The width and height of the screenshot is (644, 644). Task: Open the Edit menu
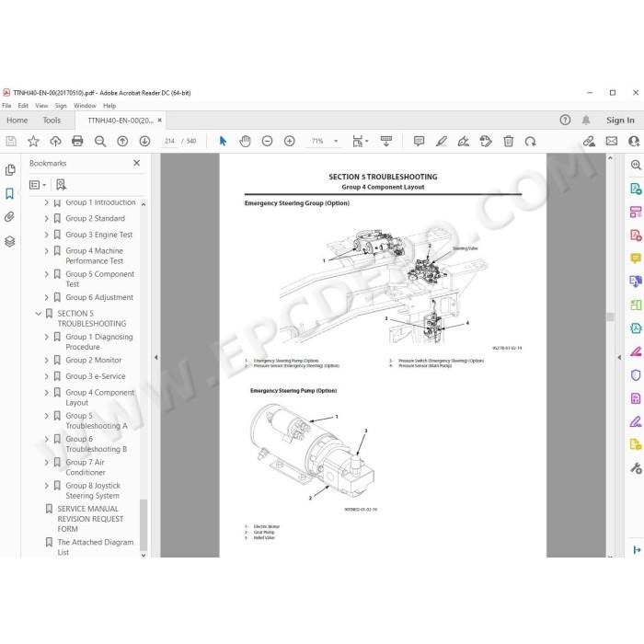pos(23,106)
